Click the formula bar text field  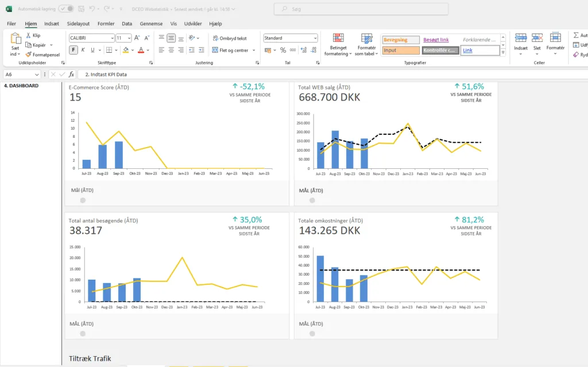coord(334,74)
